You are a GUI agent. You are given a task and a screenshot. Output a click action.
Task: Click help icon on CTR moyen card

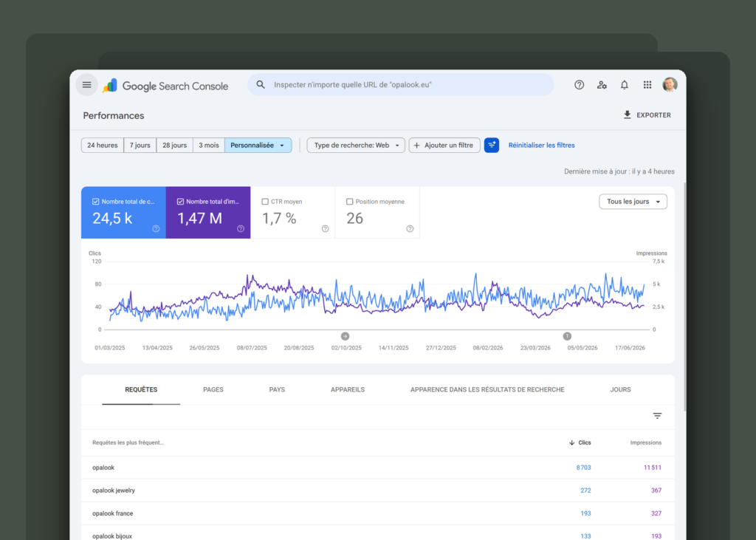coord(326,229)
